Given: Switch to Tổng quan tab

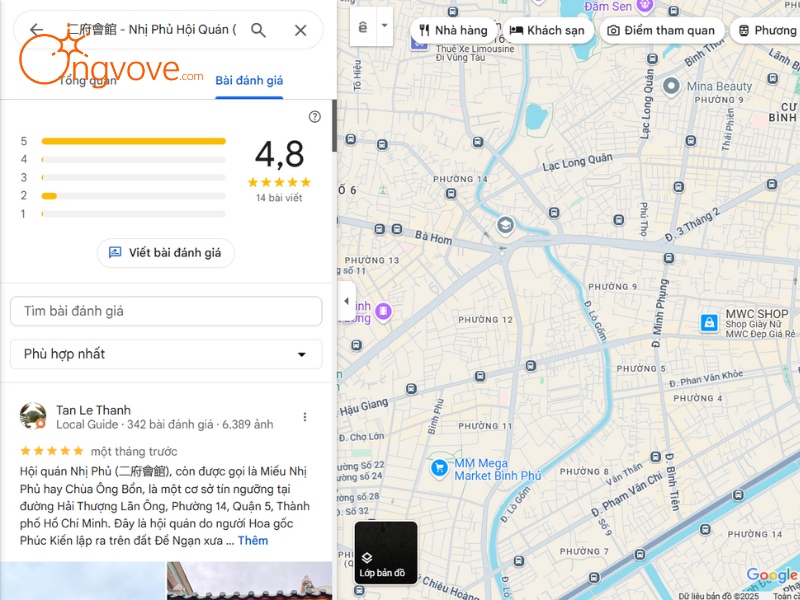Looking at the screenshot, I should click(x=87, y=81).
